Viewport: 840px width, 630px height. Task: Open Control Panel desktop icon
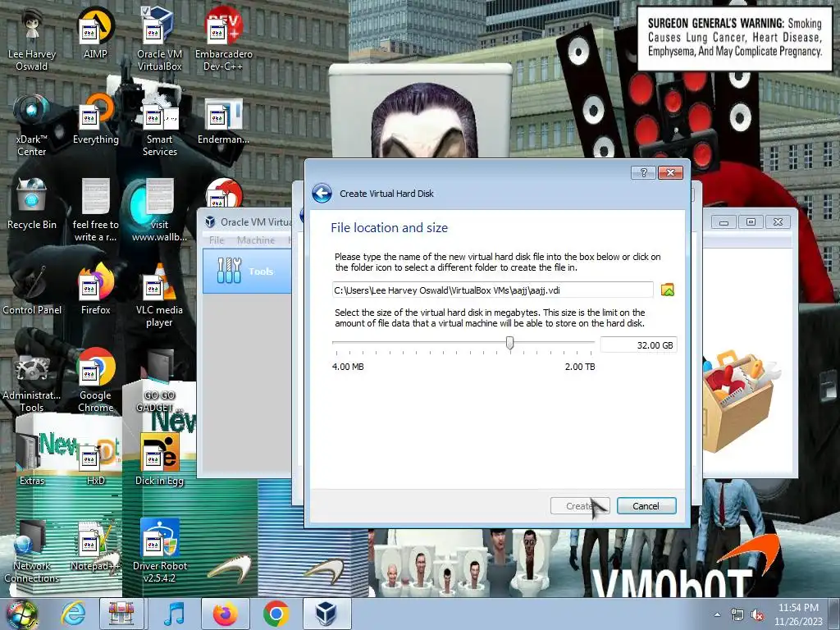click(x=32, y=290)
